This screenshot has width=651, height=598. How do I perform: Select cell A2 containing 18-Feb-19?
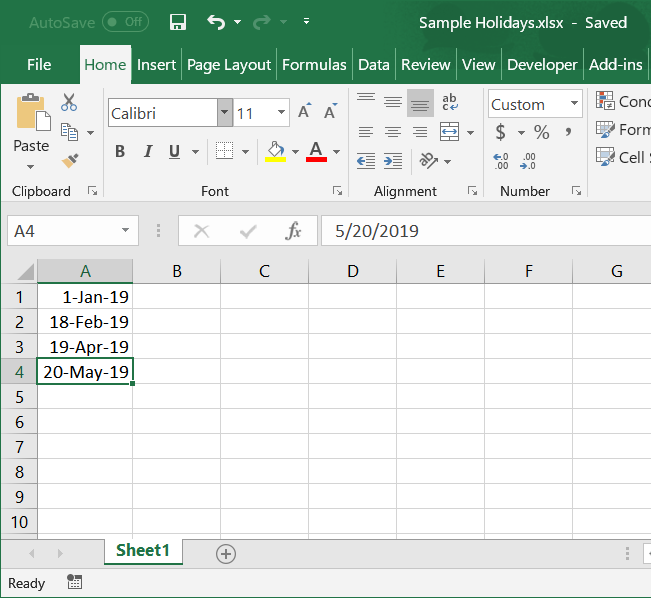(x=85, y=322)
